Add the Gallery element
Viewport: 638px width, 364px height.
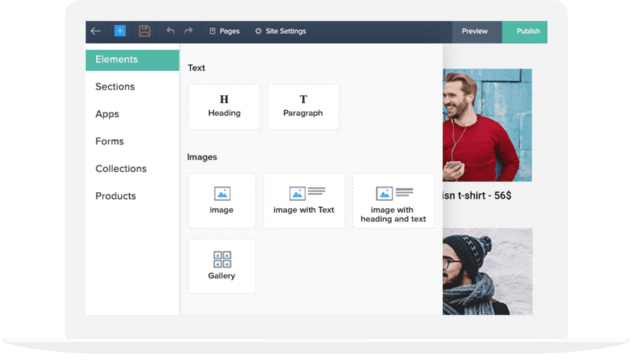pos(222,266)
